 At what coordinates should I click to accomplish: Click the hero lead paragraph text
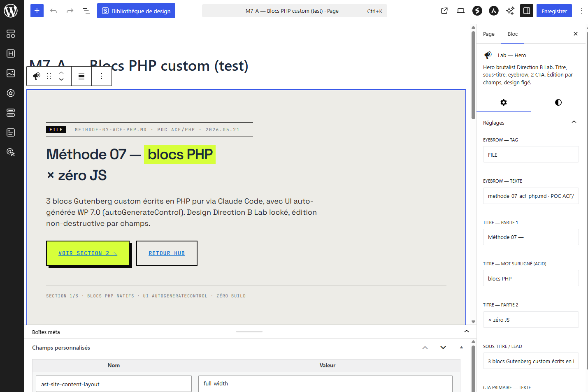click(x=181, y=212)
